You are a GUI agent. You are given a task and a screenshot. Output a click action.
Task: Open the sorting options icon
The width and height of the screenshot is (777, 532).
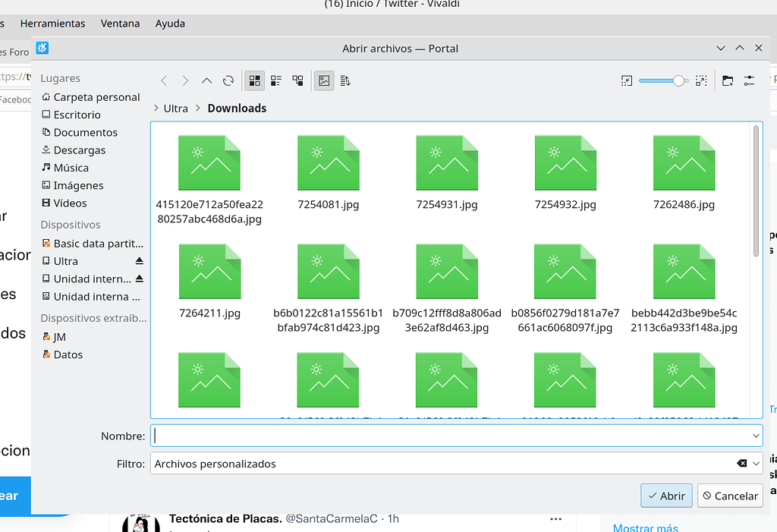point(345,80)
